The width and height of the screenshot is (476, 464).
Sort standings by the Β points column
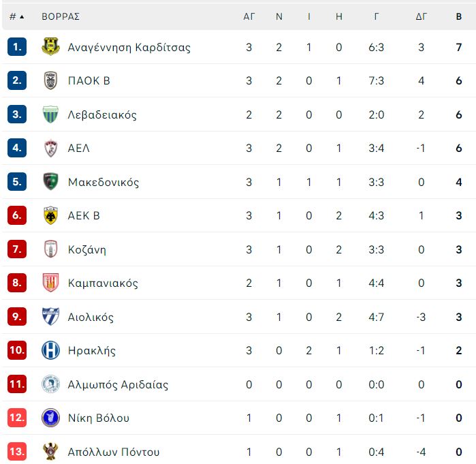(459, 16)
